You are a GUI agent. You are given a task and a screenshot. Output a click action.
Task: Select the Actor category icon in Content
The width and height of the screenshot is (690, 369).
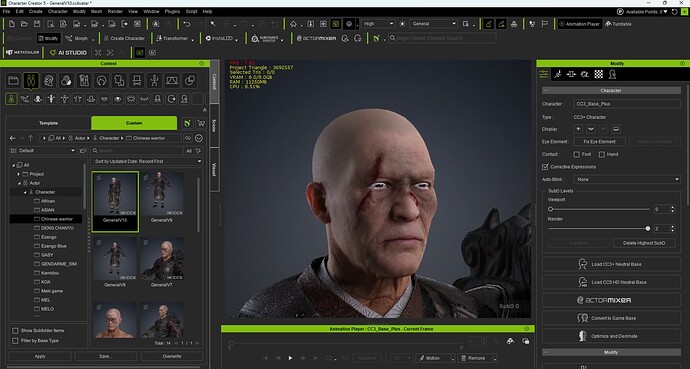tap(31, 80)
